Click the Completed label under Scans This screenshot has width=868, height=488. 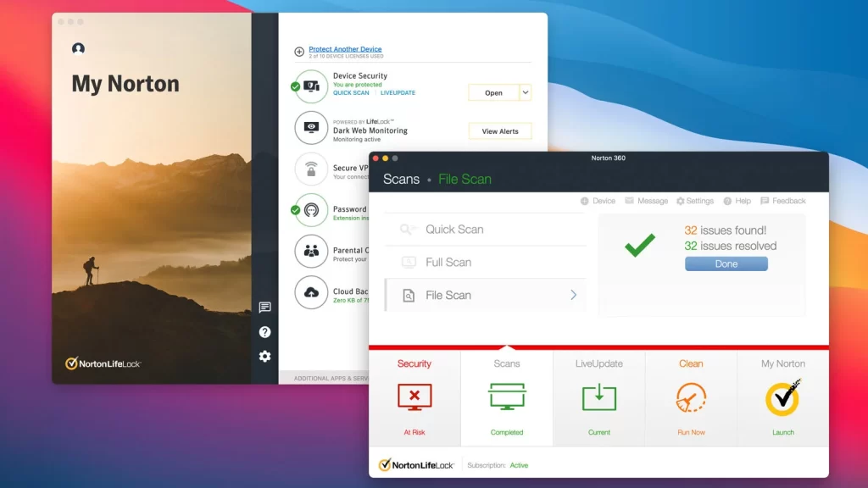[507, 433]
